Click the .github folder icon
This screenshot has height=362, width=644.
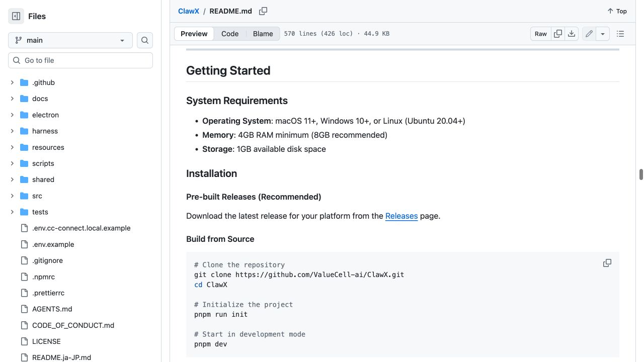click(x=24, y=82)
